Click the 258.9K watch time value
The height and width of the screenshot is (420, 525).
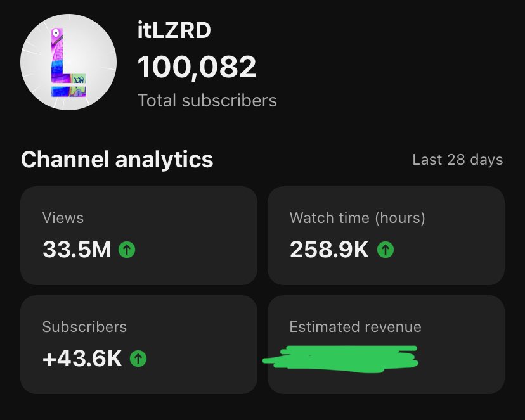pos(329,250)
